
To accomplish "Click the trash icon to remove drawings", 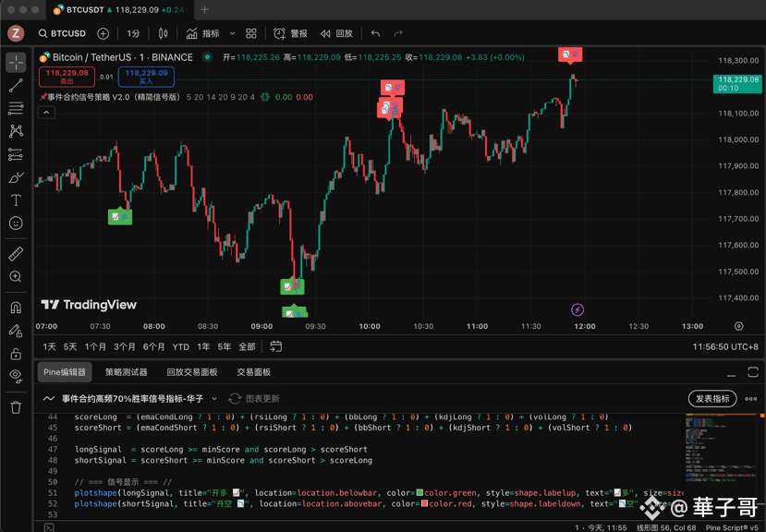I will (x=16, y=407).
